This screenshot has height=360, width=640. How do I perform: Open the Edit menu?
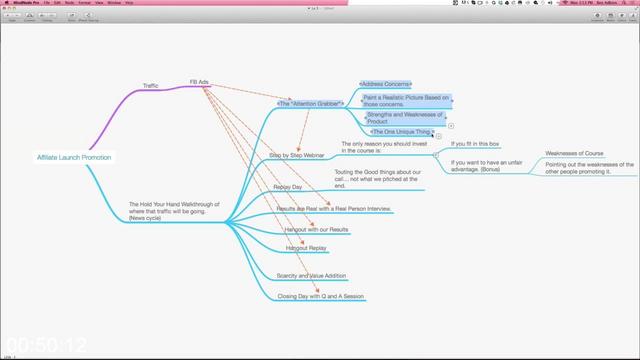point(57,2)
